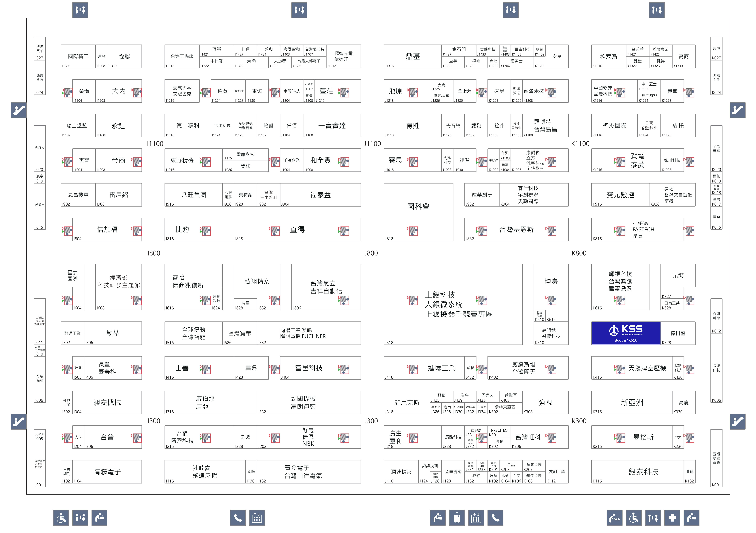This screenshot has height=533, width=756.
Task: Select the 台灣工機廠 booth I1316
Action: click(x=182, y=56)
